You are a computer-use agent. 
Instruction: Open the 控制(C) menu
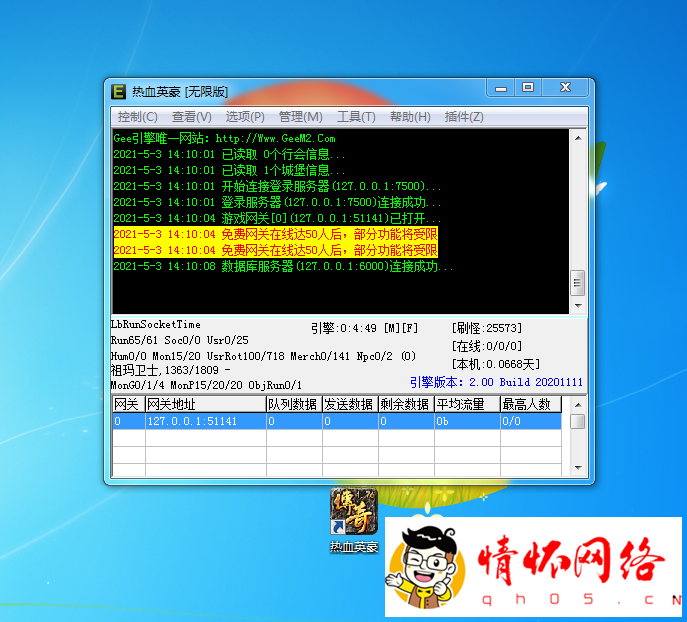137,117
